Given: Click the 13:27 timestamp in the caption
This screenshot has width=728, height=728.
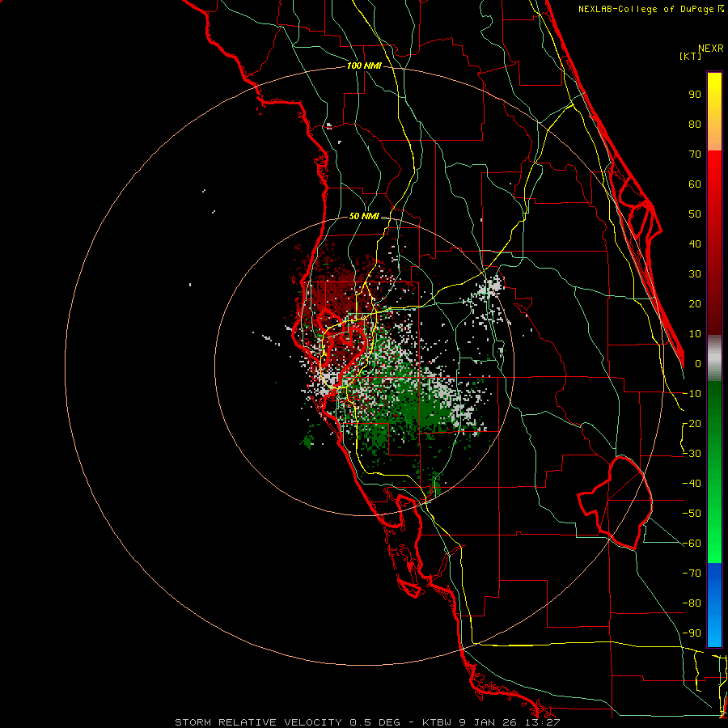Looking at the screenshot, I should pyautogui.click(x=543, y=722).
